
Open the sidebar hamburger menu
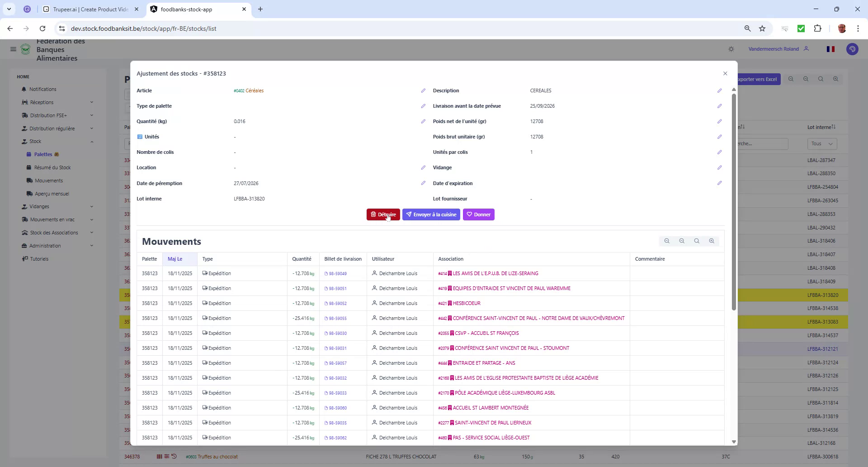click(13, 49)
